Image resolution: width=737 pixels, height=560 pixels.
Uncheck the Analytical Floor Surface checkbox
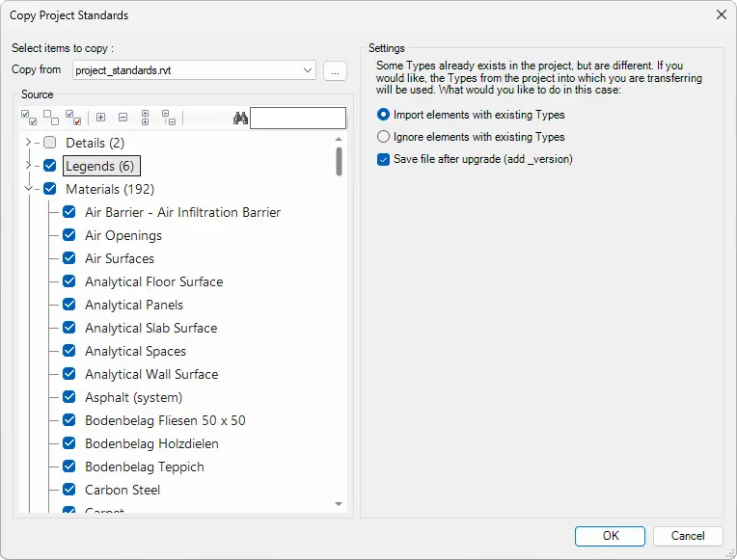(x=69, y=280)
